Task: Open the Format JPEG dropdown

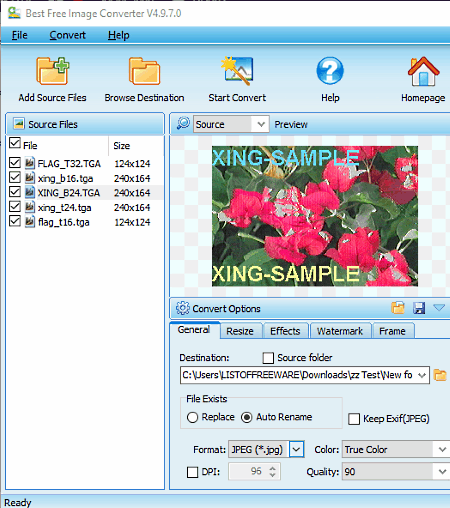Action: tap(296, 449)
